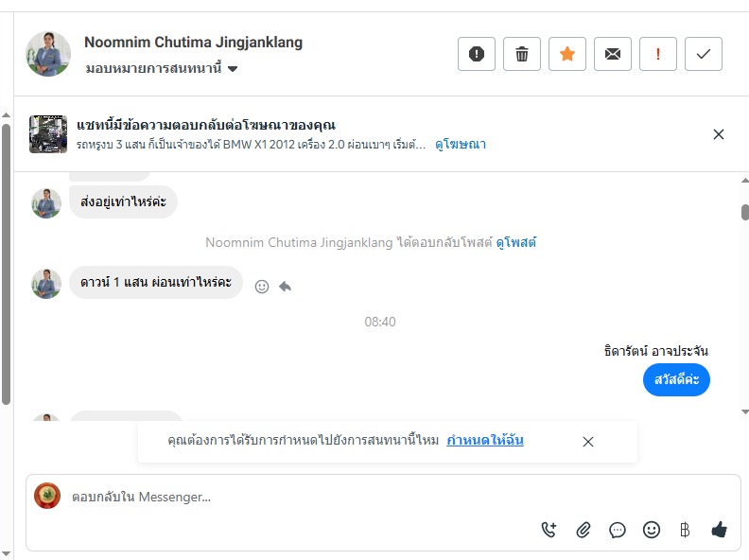Open saved replies speech bubble icon

(x=618, y=530)
